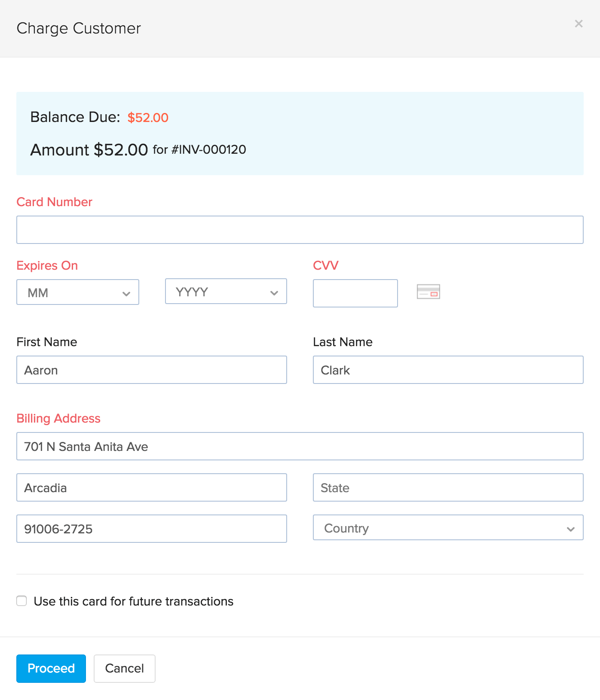Select the Last Name field containing Clark
The width and height of the screenshot is (600, 700).
(x=448, y=370)
